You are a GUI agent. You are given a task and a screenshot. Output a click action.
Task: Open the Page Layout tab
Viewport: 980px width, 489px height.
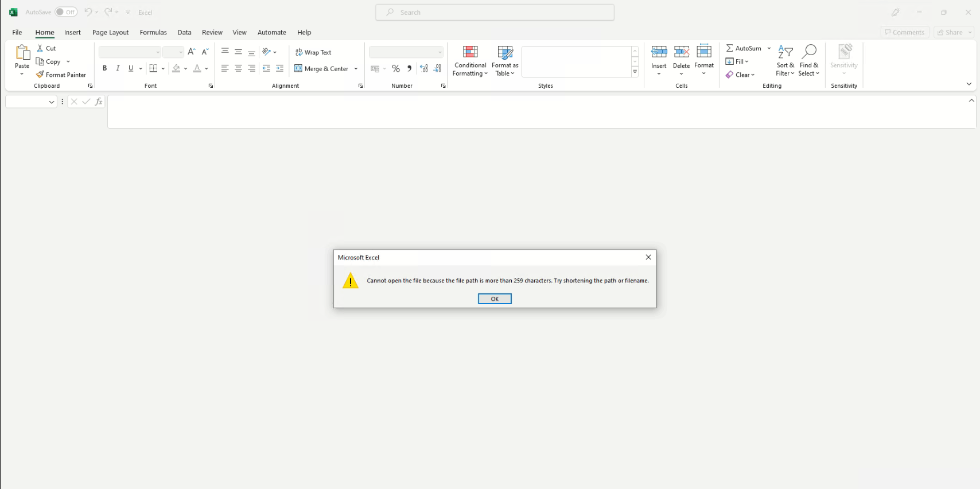[x=110, y=32]
